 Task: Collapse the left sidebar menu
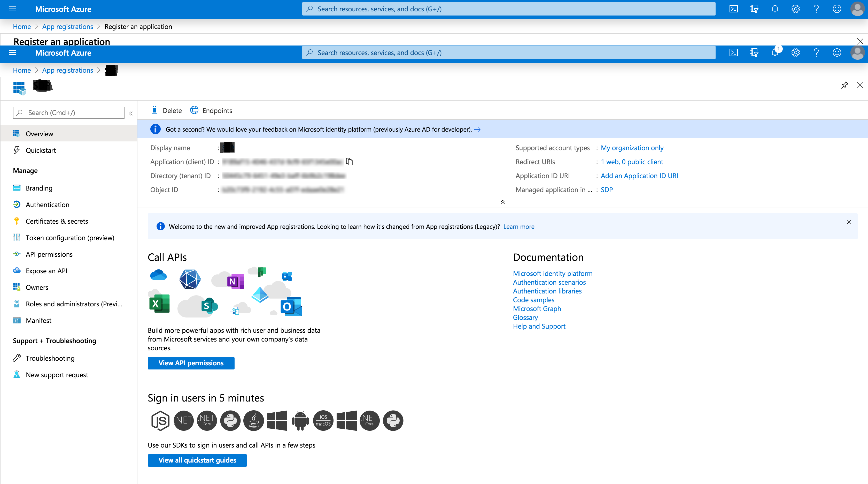pyautogui.click(x=131, y=113)
